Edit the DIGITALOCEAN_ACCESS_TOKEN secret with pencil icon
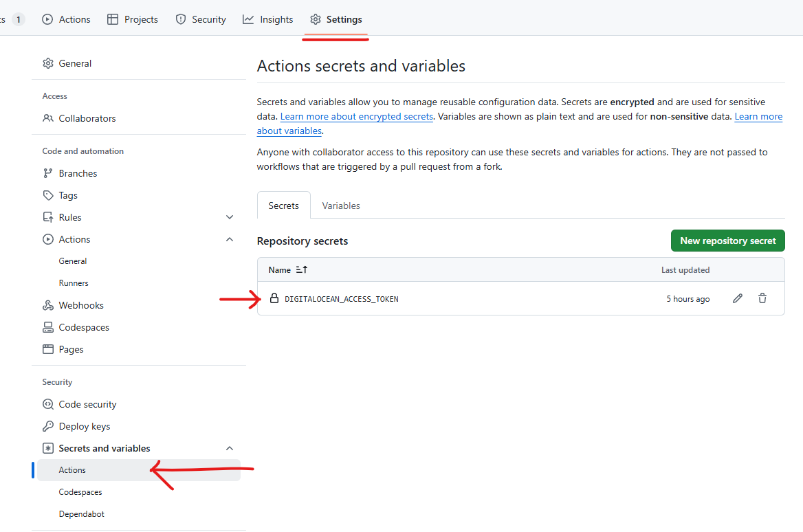Image resolution: width=803 pixels, height=532 pixels. click(x=738, y=298)
